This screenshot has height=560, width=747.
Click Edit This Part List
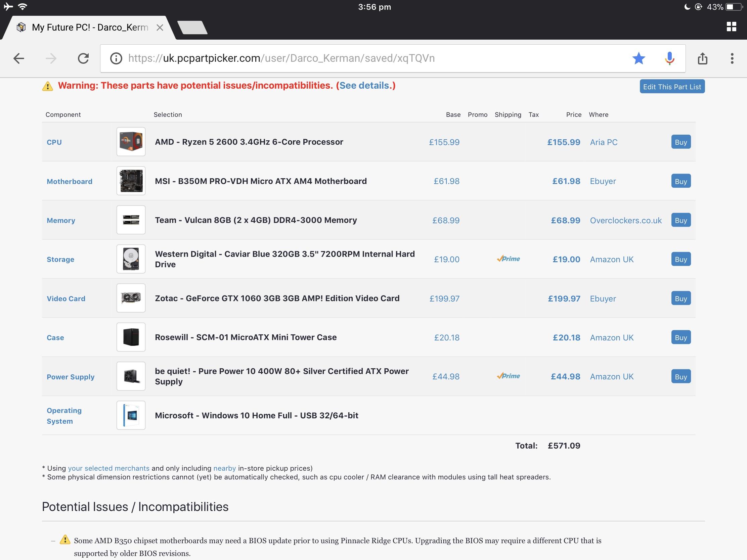(672, 86)
